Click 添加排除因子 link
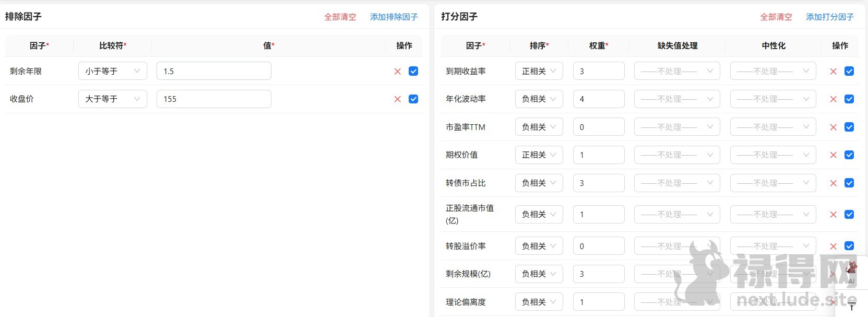 (394, 17)
